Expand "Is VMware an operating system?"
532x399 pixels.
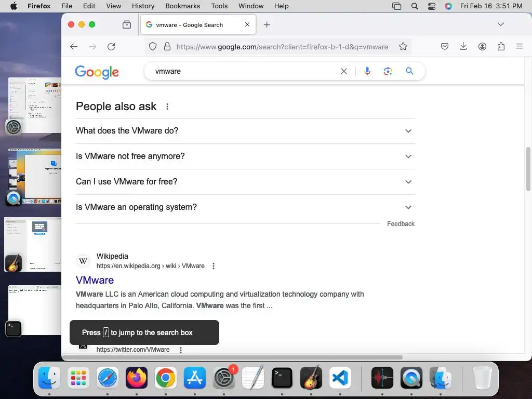pyautogui.click(x=245, y=207)
